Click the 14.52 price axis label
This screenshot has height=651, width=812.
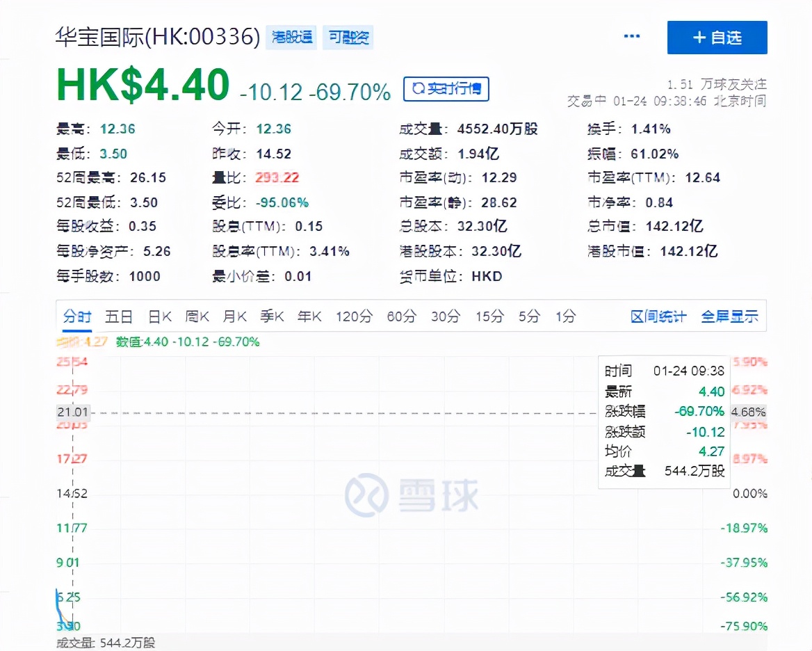pyautogui.click(x=72, y=494)
